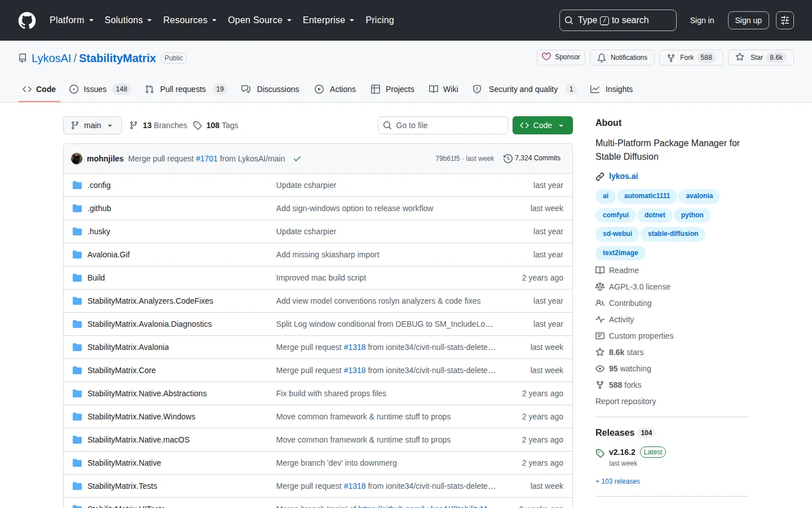The width and height of the screenshot is (812, 508).
Task: Open the Insights tab
Action: [x=612, y=89]
